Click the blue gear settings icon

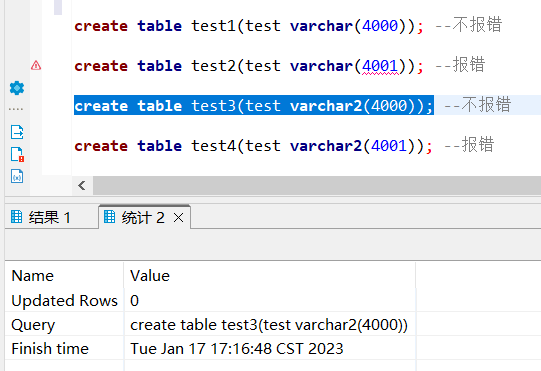pos(17,88)
